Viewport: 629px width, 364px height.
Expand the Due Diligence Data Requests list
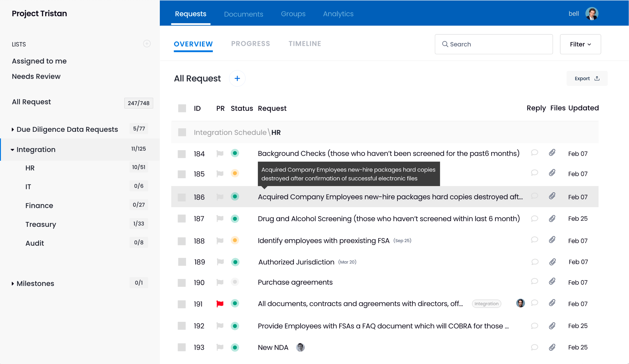pos(13,129)
